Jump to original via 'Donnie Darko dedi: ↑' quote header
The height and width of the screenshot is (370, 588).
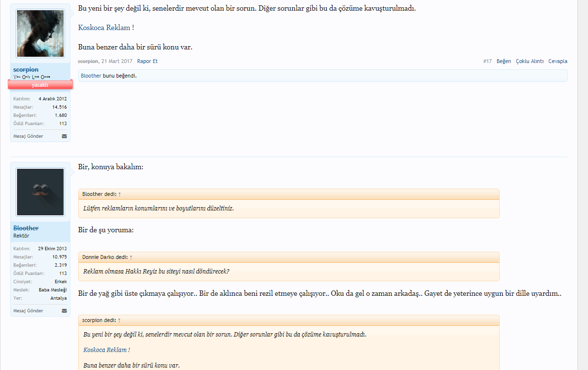107,257
